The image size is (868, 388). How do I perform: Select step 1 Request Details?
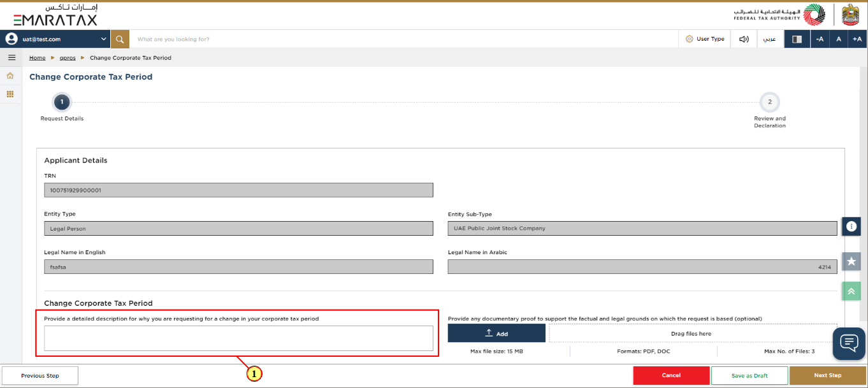(x=62, y=102)
